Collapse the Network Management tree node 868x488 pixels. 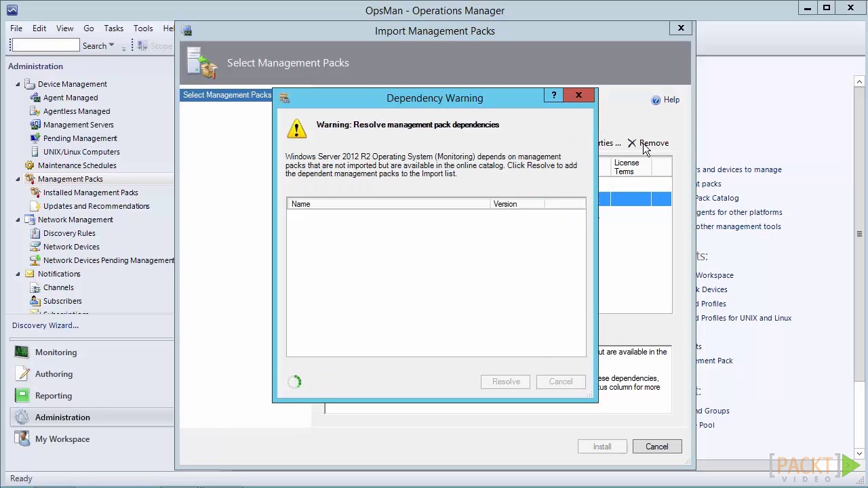click(18, 220)
